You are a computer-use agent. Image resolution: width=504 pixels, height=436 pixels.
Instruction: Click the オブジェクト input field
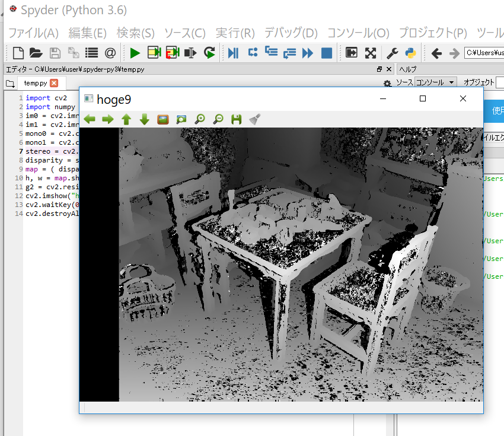[500, 82]
